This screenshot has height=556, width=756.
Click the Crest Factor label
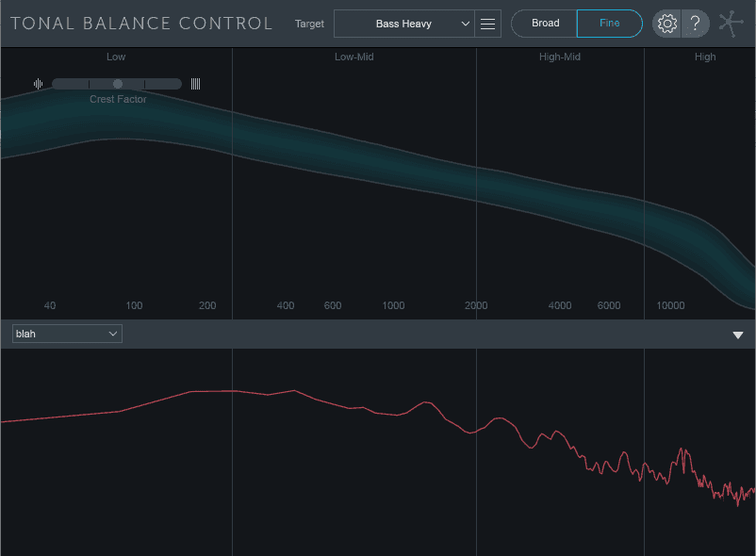[x=118, y=99]
